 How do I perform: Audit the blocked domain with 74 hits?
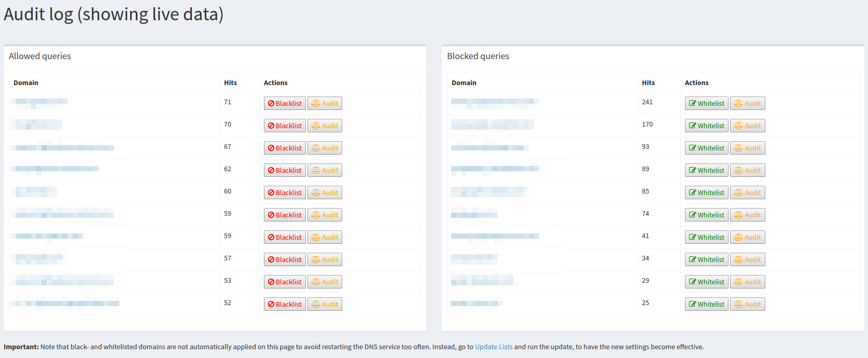[x=747, y=215]
